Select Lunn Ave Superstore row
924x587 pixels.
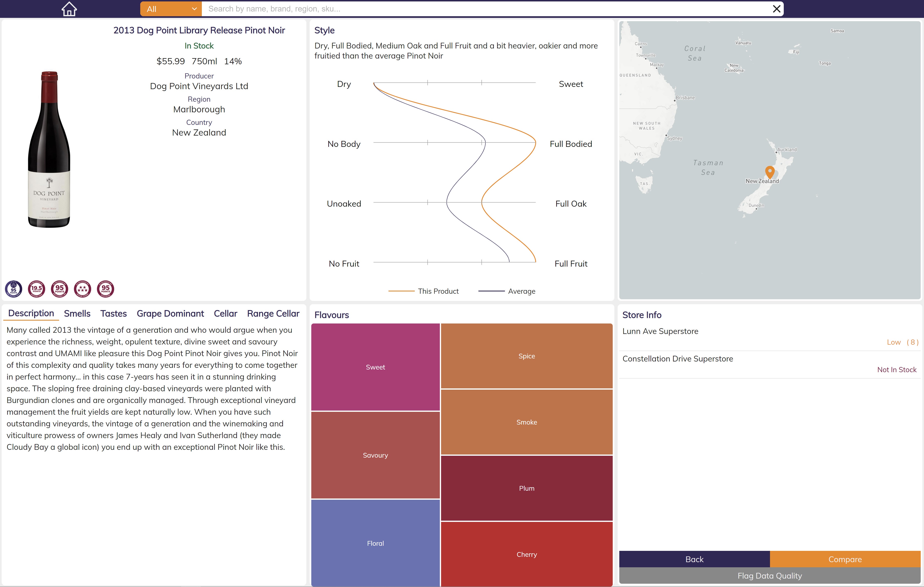[x=770, y=337]
